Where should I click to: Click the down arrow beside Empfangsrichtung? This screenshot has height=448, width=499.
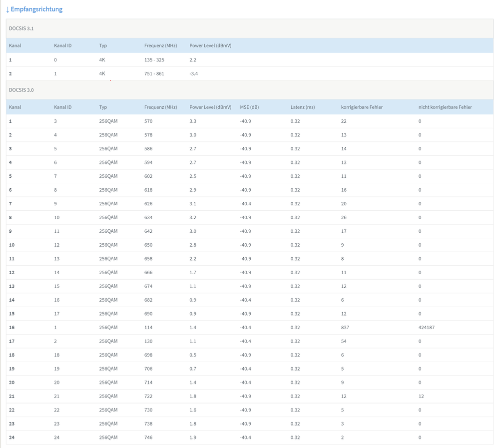tap(7, 9)
